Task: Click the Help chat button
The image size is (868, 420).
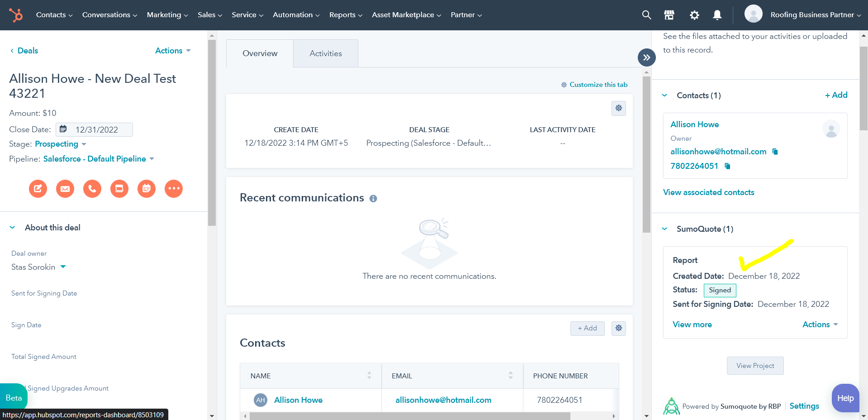Action: (845, 398)
